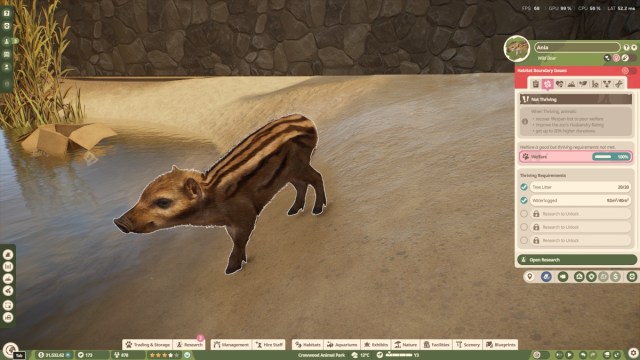Switch to the DNA genetics tab
The image size is (640, 360).
coord(619,84)
